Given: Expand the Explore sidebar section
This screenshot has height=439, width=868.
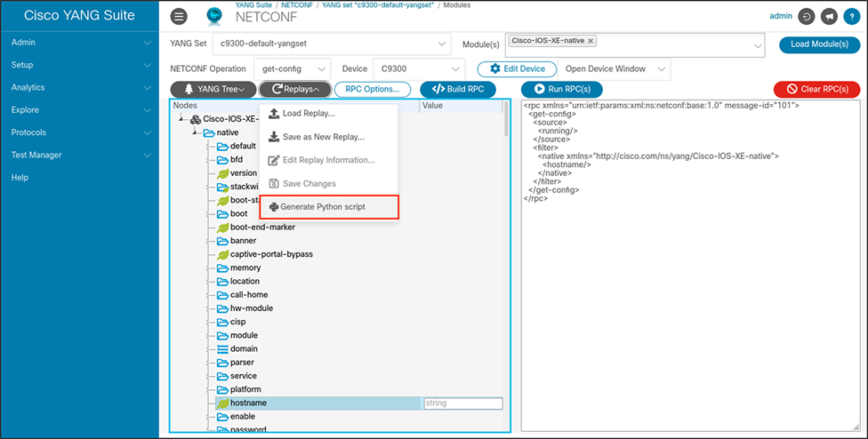Looking at the screenshot, I should (x=80, y=110).
